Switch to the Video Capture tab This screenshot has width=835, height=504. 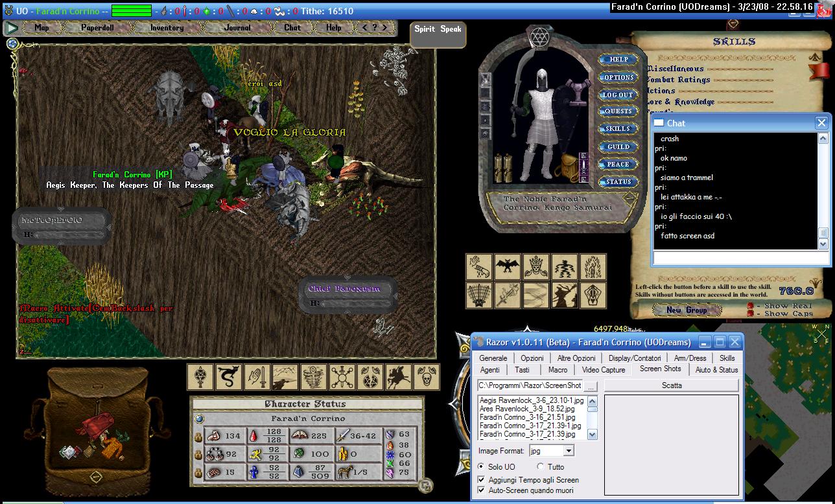tap(604, 369)
